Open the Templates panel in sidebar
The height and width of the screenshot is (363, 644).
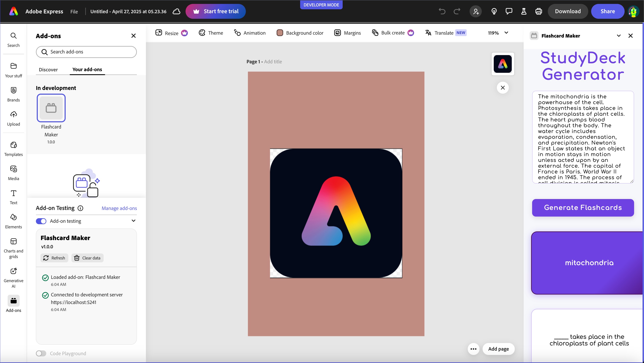point(13,149)
